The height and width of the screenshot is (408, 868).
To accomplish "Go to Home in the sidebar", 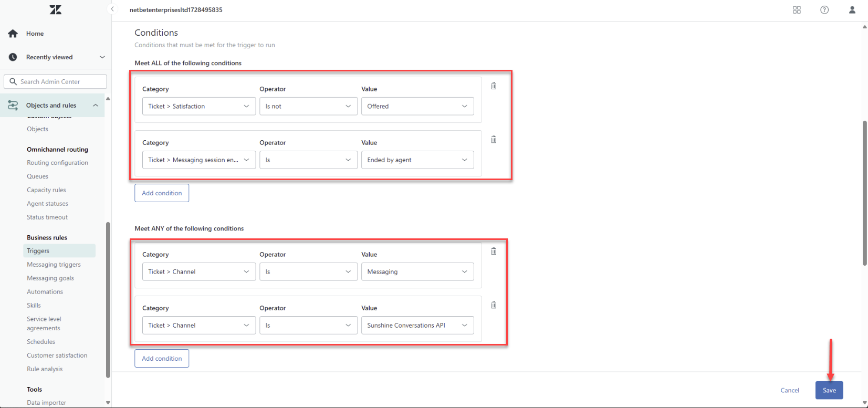I will [x=35, y=34].
